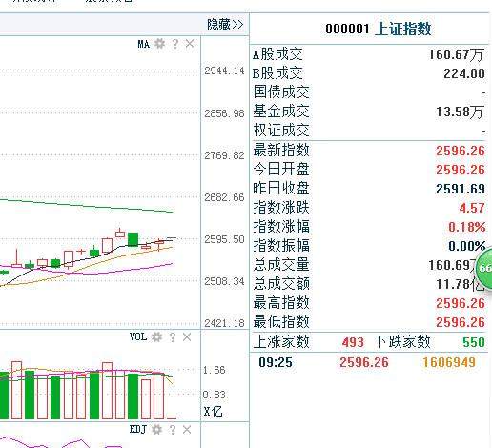Open help for MA indicator
The width and height of the screenshot is (492, 448).
tap(175, 44)
